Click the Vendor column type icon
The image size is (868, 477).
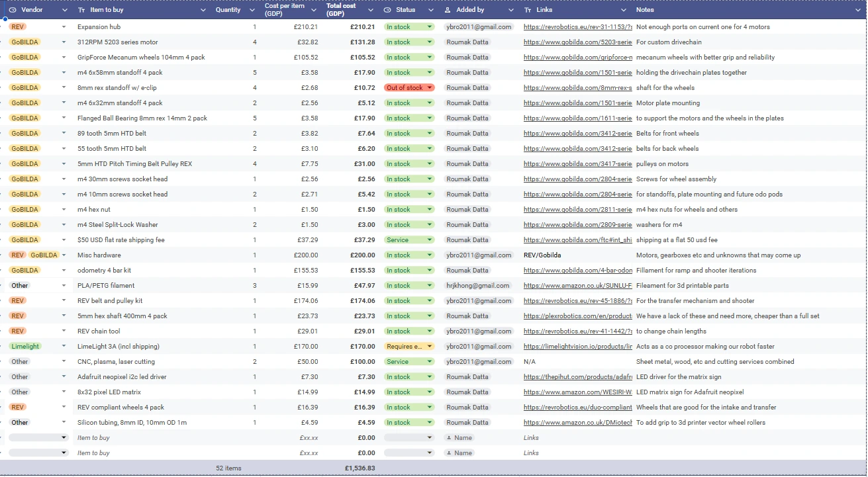[x=13, y=10]
